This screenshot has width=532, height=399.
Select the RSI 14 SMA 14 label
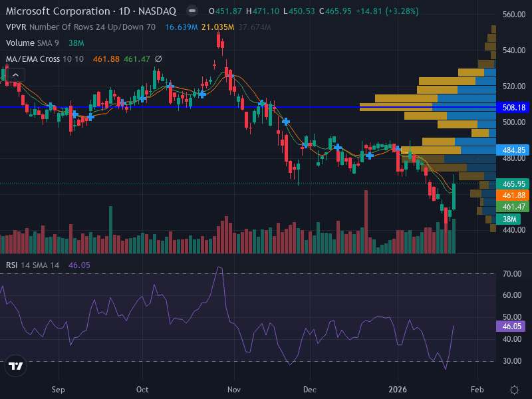tap(33, 265)
